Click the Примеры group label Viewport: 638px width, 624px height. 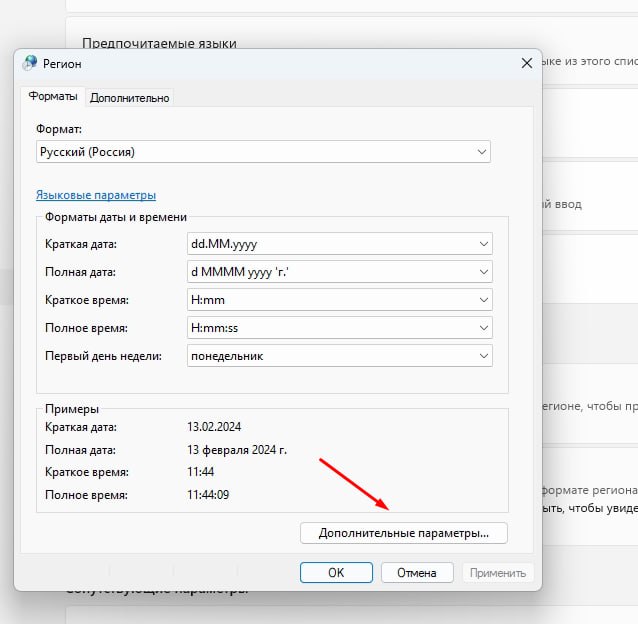(x=72, y=409)
